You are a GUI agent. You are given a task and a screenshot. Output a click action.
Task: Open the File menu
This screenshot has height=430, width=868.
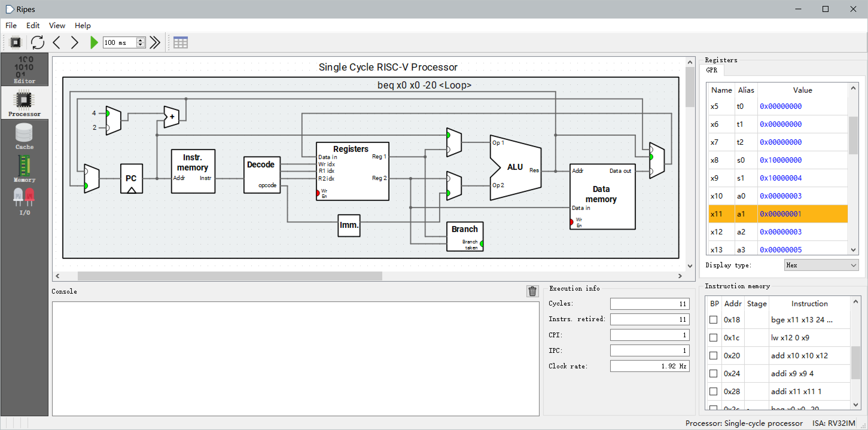(x=11, y=25)
